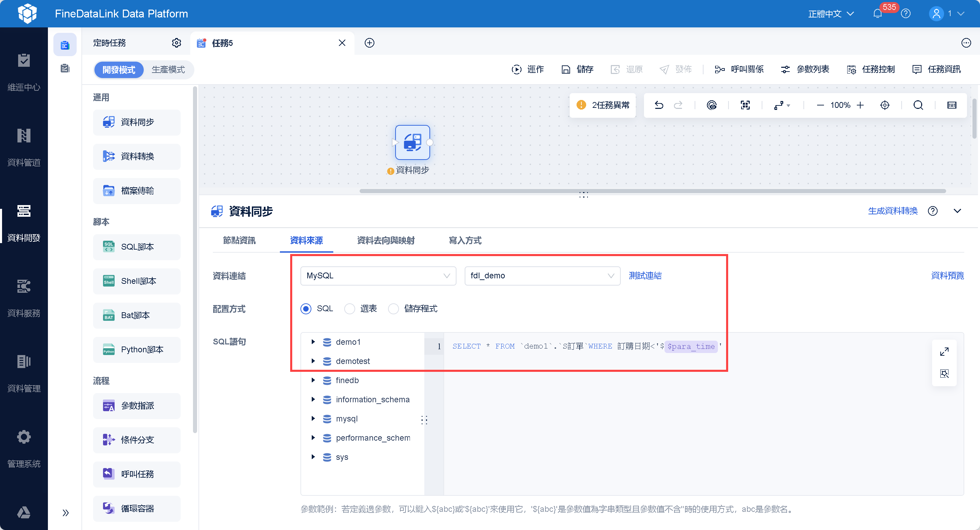Image resolution: width=980 pixels, height=530 pixels.
Task: Click the gear icon beside 定時任務
Action: pyautogui.click(x=176, y=43)
